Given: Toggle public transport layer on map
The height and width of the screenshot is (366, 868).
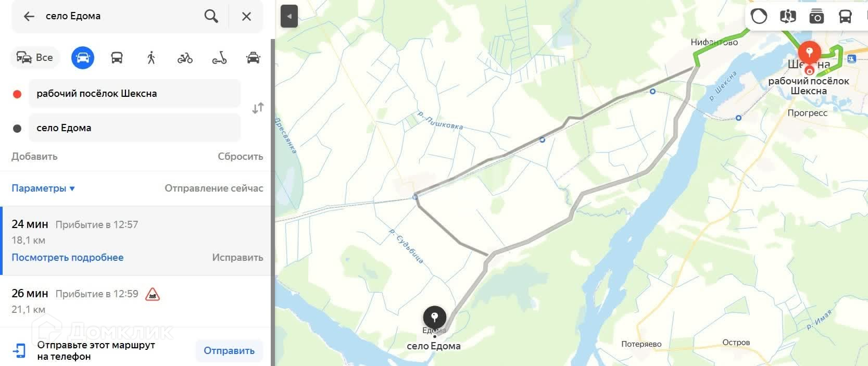Looking at the screenshot, I should point(845,16).
